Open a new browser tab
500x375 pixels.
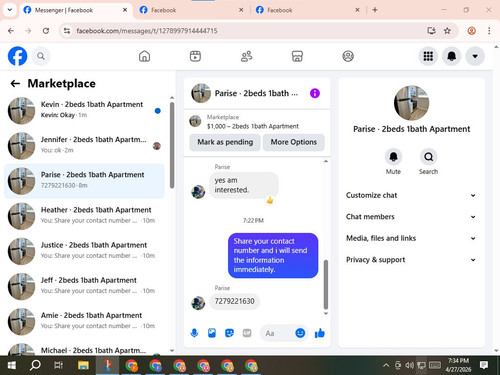[375, 10]
